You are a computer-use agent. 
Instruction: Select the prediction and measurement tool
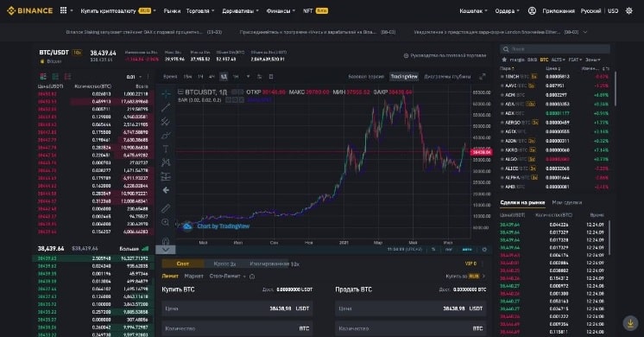166,176
